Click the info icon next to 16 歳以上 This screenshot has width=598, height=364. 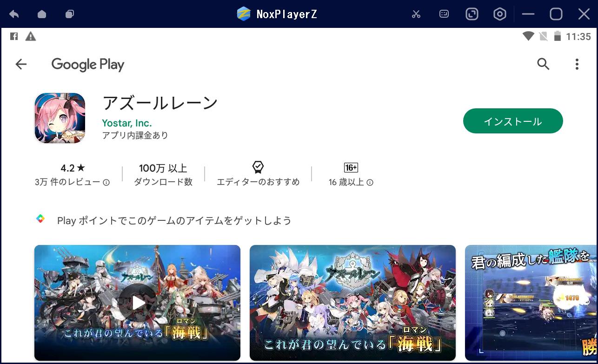click(369, 183)
